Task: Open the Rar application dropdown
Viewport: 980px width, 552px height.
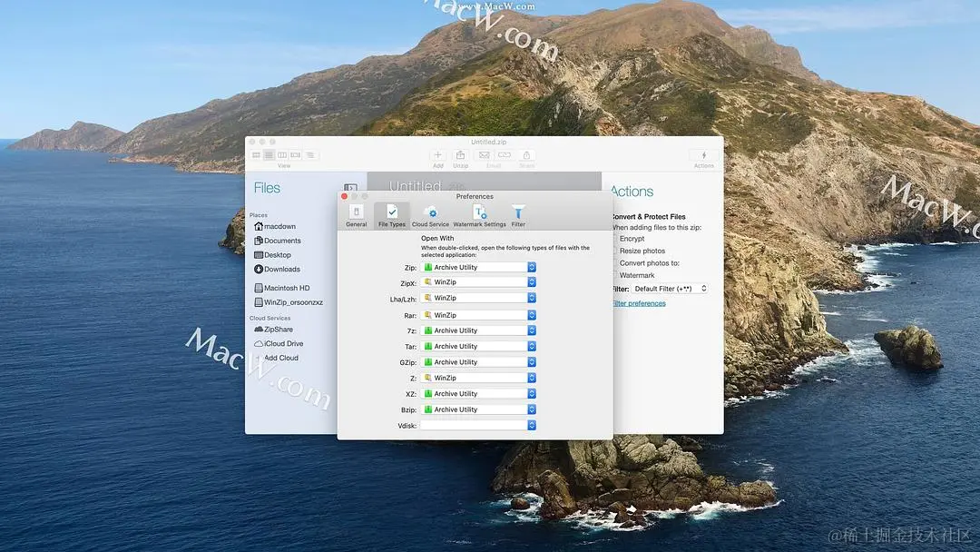Action: pyautogui.click(x=478, y=315)
